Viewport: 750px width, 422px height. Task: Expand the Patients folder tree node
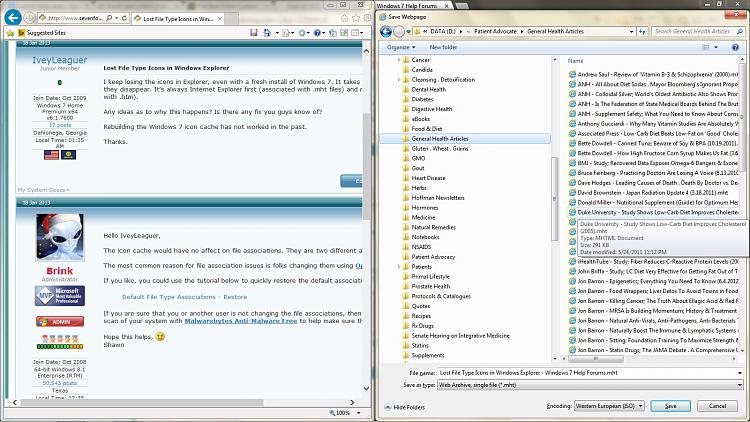pyautogui.click(x=399, y=267)
